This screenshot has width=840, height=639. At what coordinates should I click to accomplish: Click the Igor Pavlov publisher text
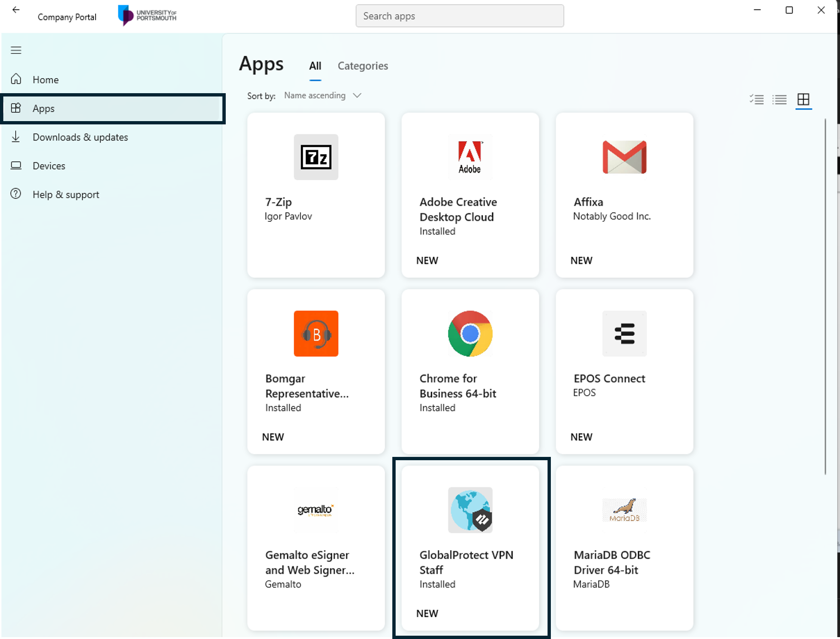[288, 216]
